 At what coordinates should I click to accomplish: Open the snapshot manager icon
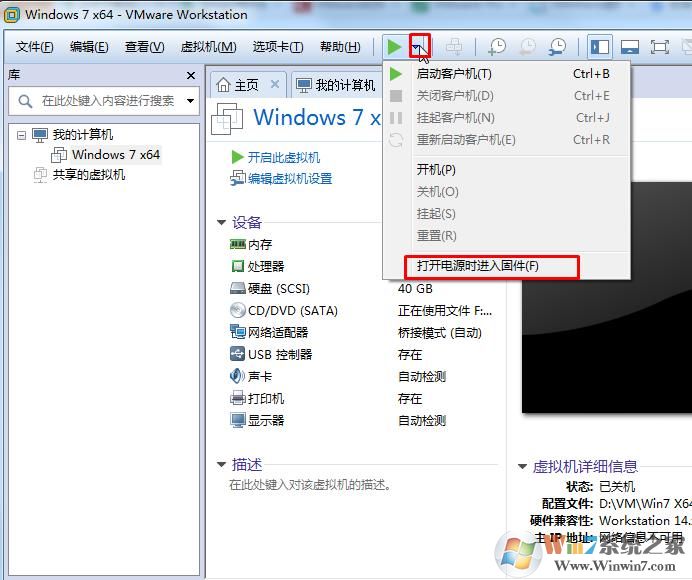click(x=557, y=46)
